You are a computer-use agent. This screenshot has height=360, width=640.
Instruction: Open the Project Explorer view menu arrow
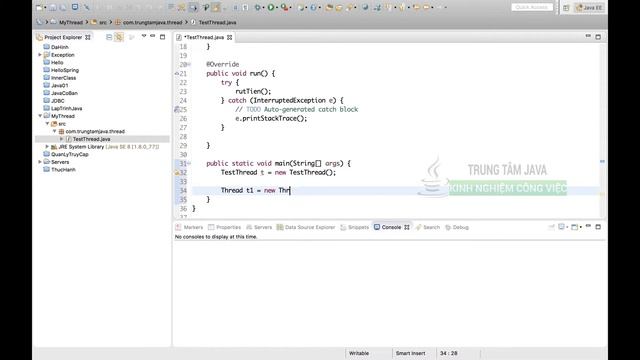pos(144,36)
